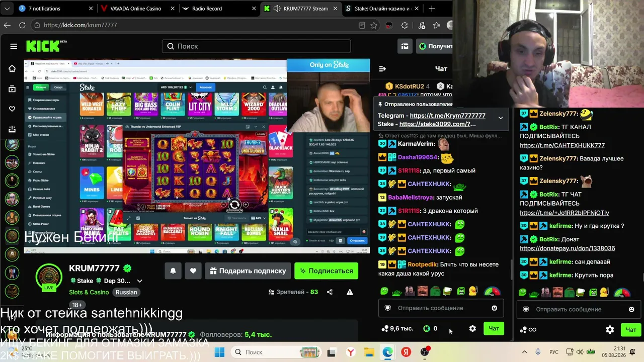This screenshot has width=644, height=362.
Task: Open the Slots & Casino category link
Action: click(89, 292)
